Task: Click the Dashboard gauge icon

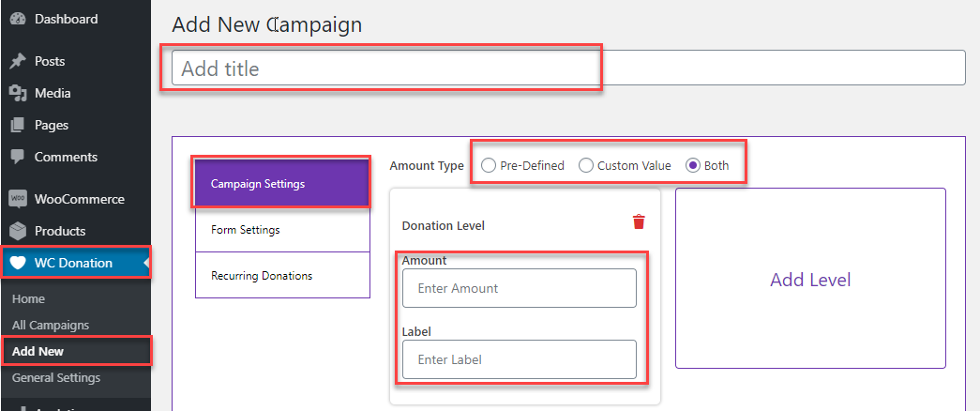Action: click(x=17, y=19)
